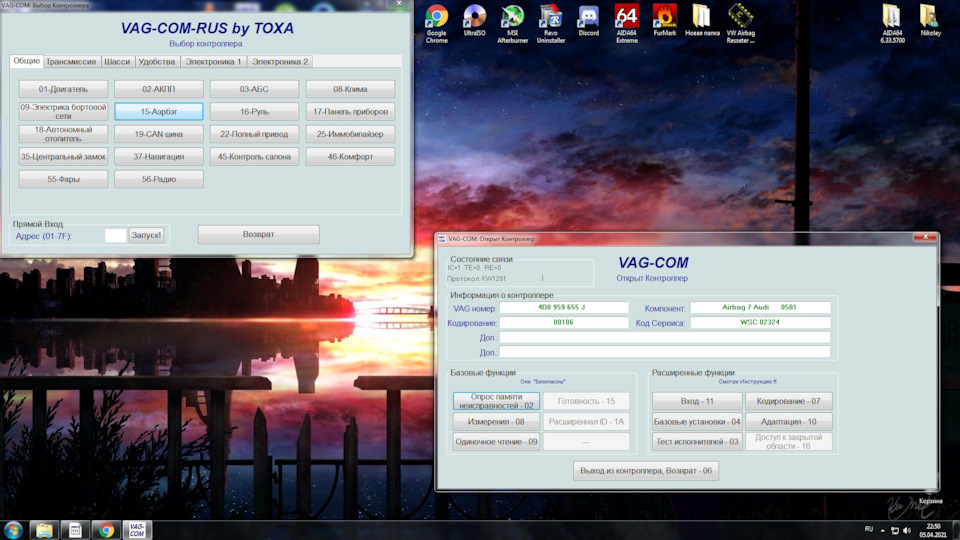This screenshot has height=540, width=960.
Task: Select 35-Центральный замок controller
Action: [x=63, y=157]
